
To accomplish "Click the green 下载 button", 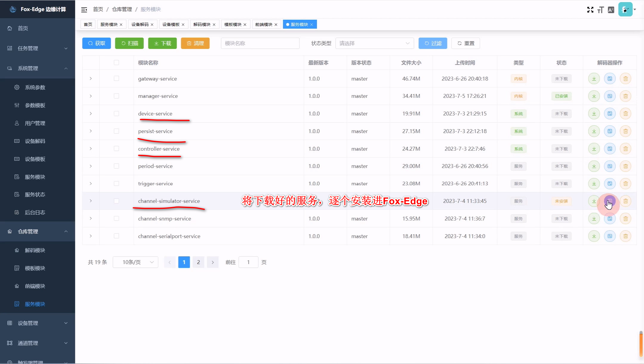I will point(162,43).
